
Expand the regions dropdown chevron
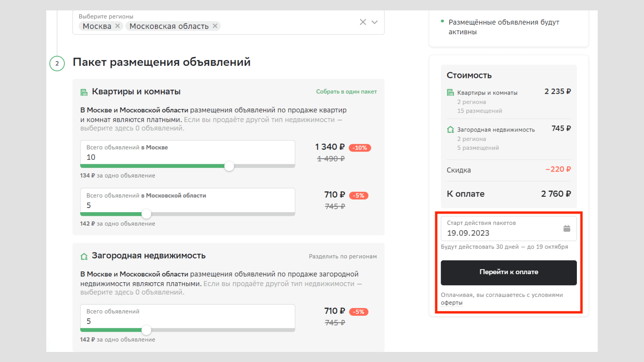click(x=375, y=22)
